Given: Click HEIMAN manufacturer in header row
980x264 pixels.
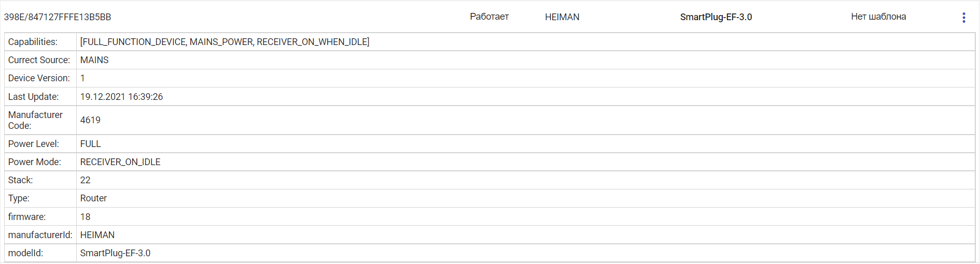Looking at the screenshot, I should (562, 17).
